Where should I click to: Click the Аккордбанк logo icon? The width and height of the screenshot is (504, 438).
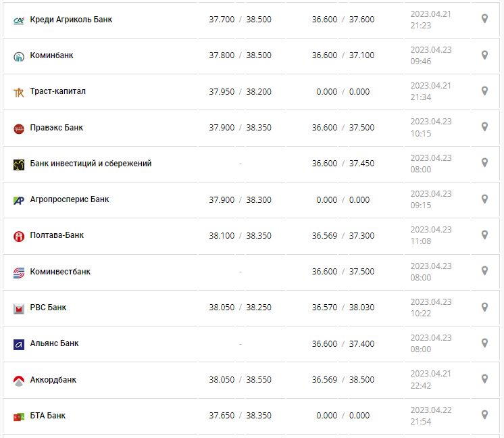tap(19, 381)
